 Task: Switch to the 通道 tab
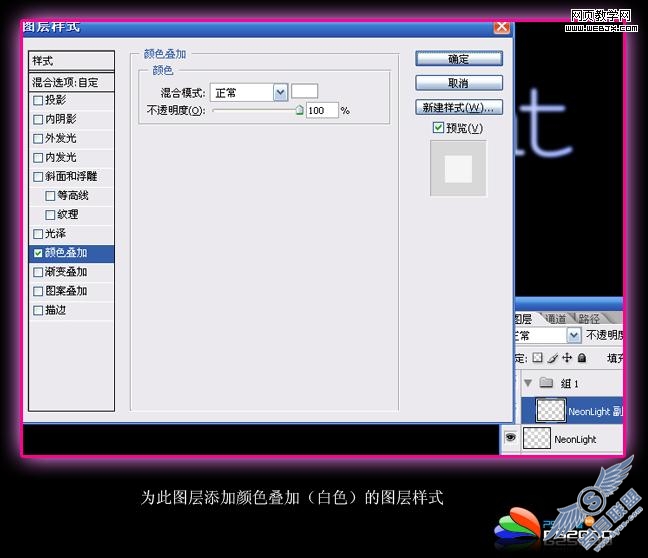click(556, 319)
